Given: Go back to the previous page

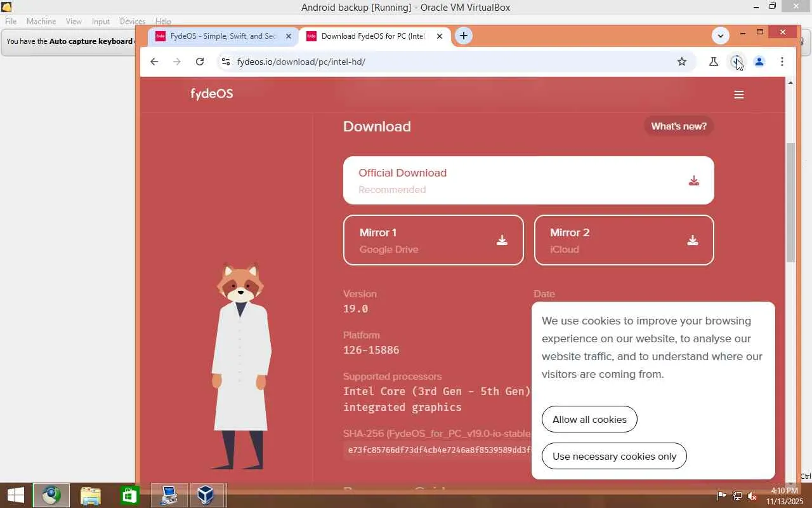Looking at the screenshot, I should (154, 62).
